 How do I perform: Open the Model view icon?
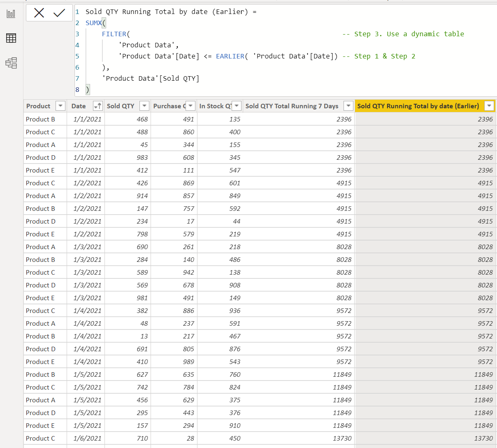[x=11, y=63]
